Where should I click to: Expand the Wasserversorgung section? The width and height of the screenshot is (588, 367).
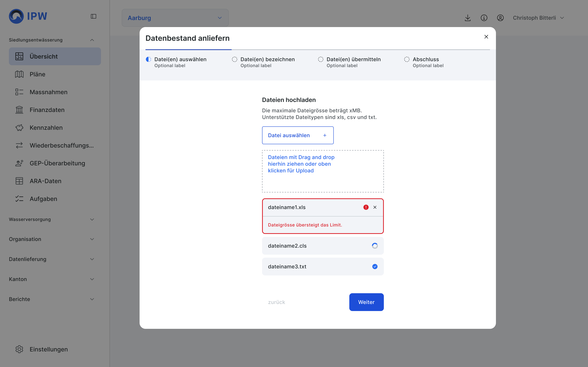pyautogui.click(x=52, y=219)
